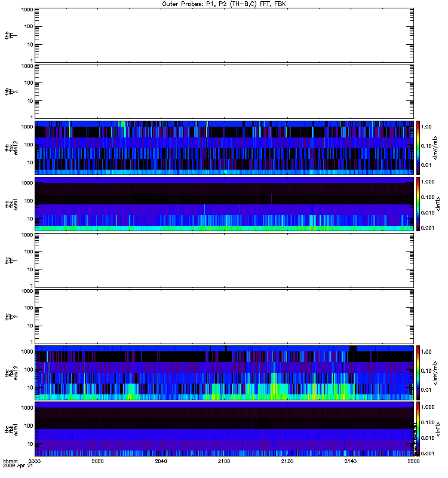Click the color bar beside thb fbk edc12 panel

click(418, 148)
